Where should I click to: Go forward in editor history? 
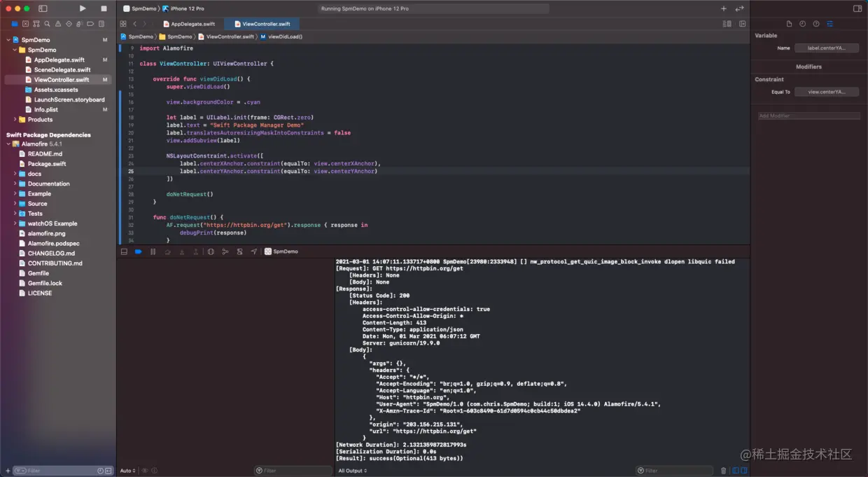[x=145, y=24]
